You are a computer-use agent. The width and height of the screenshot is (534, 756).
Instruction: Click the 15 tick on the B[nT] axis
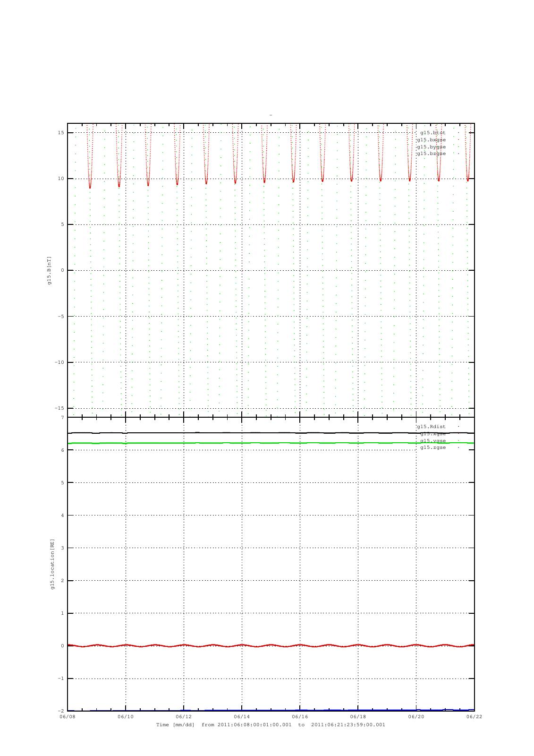coord(61,133)
